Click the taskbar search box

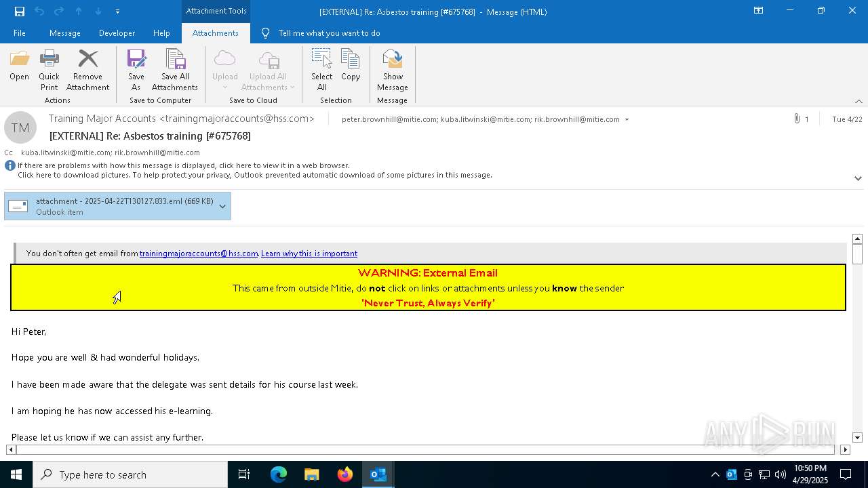tap(130, 474)
